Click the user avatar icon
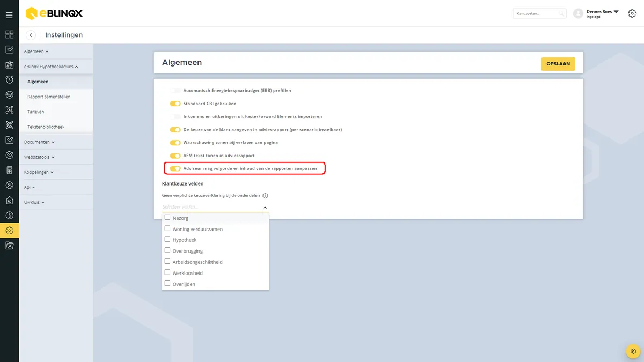 click(x=578, y=13)
